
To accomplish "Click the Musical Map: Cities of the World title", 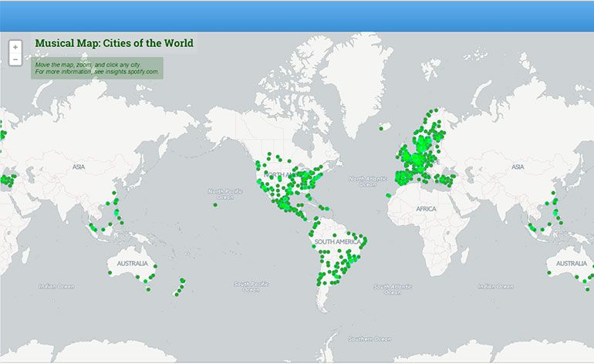I will [x=114, y=43].
